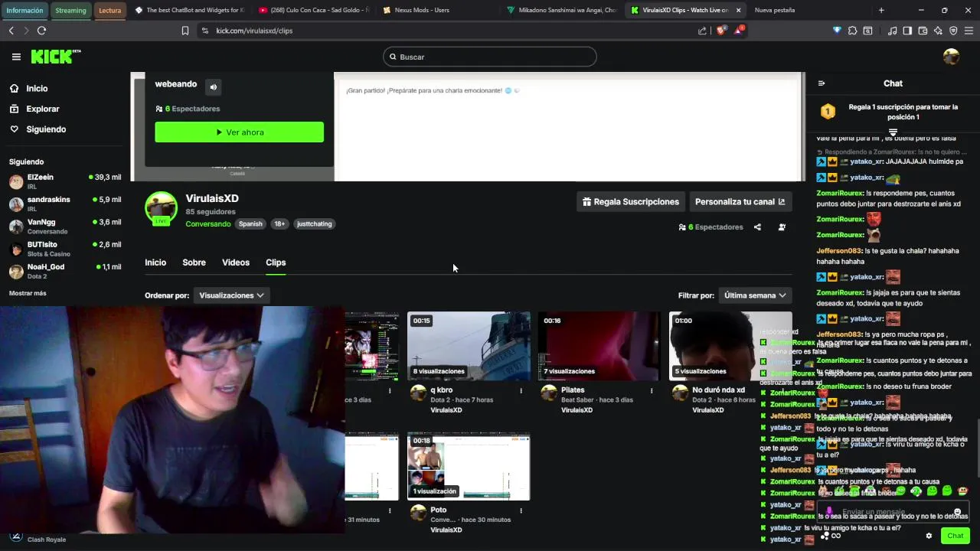Open Brave Leo AI icon
This screenshot has height=551, width=980.
point(939,31)
